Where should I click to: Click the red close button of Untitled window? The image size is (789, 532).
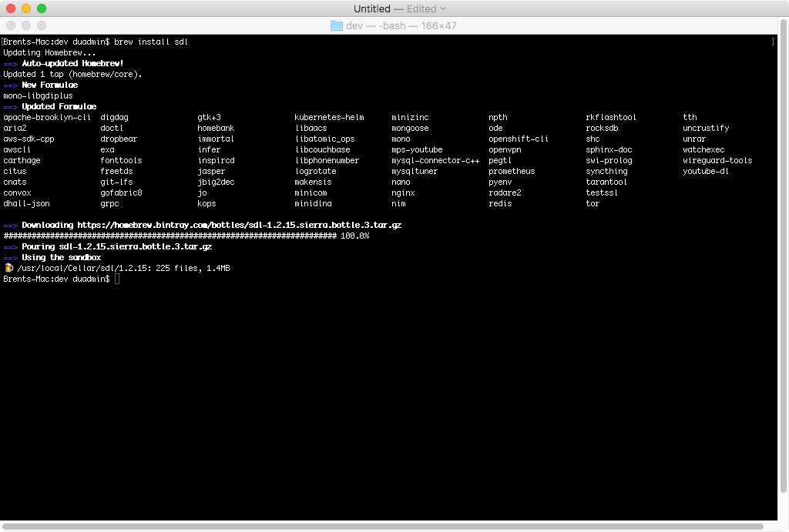[x=11, y=8]
